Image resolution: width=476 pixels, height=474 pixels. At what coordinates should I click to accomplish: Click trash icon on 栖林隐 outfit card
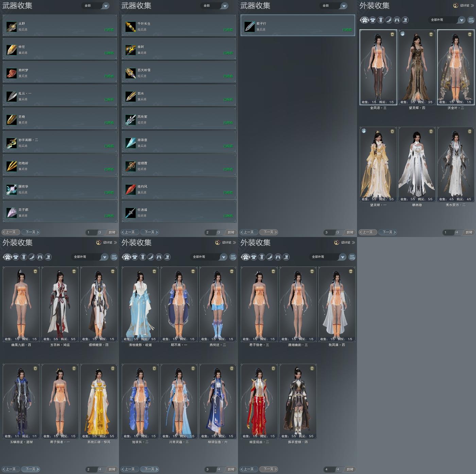coord(431,131)
